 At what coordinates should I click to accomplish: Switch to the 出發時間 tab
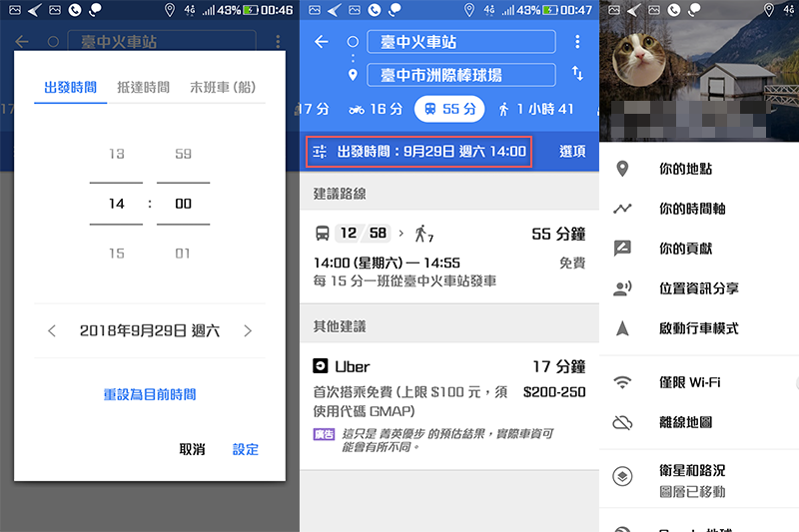click(70, 87)
